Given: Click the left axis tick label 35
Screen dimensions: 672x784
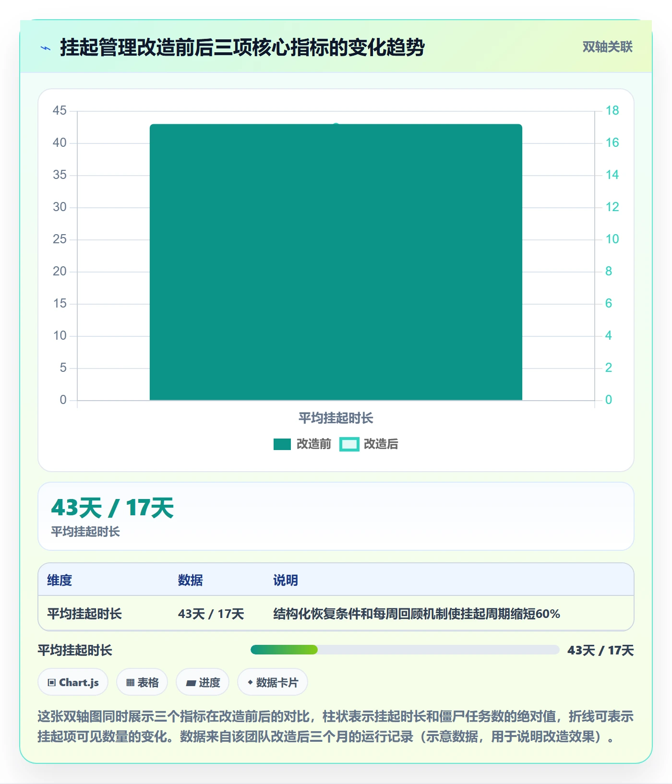Looking at the screenshot, I should point(60,175).
